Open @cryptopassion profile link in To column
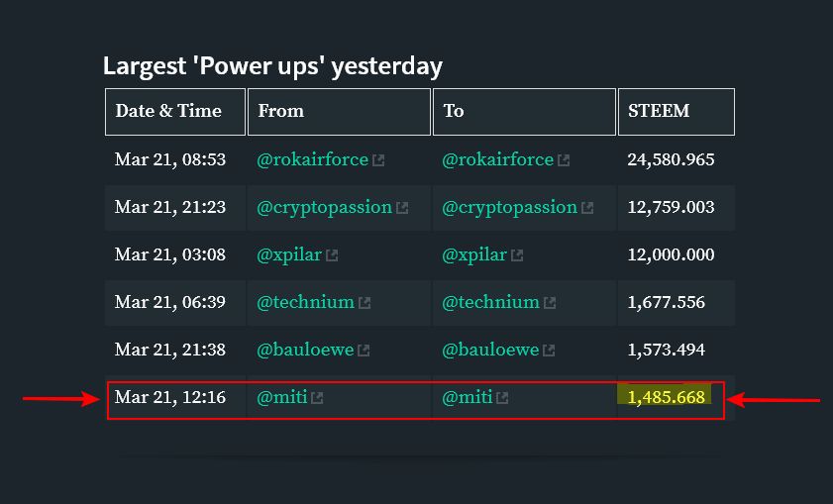Screen dimensions: 833x504 tap(509, 207)
